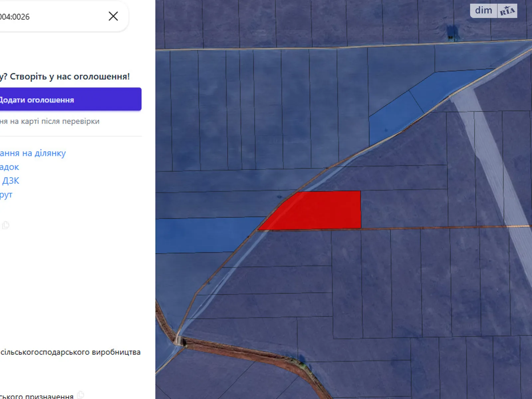
Task: Copy the land purpose text via copy icon
Action: click(80, 395)
